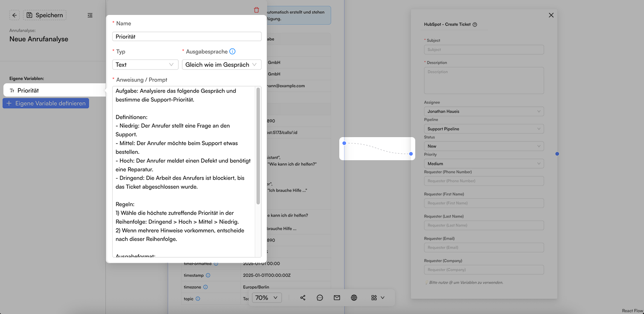Close the HubSpot Create Ticket panel
644x314 pixels.
551,15
